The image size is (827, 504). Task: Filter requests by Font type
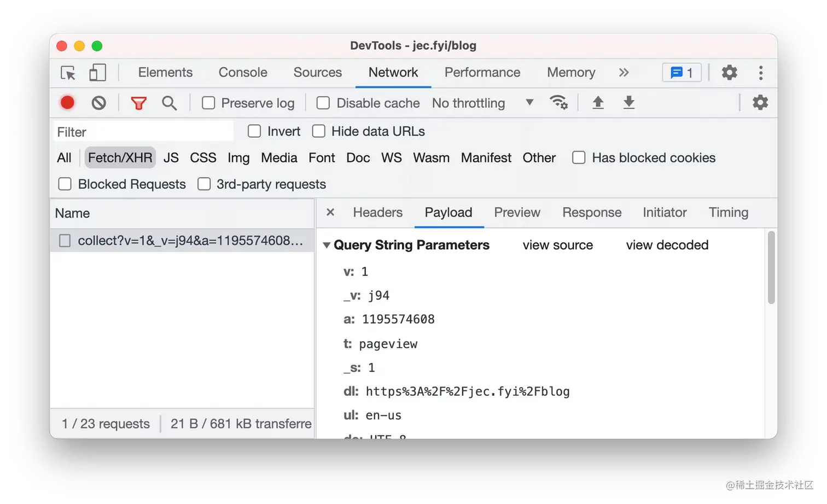click(x=322, y=157)
